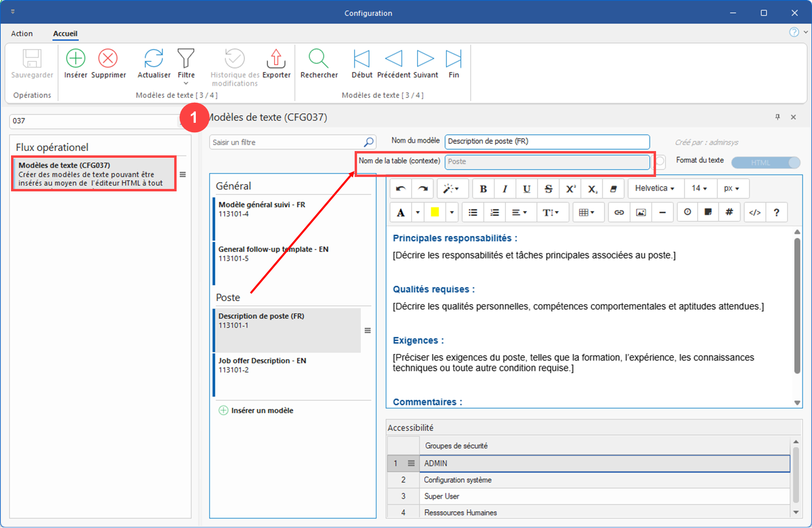This screenshot has height=528, width=812.
Task: Open the Helvetica font family dropdown
Action: (655, 188)
